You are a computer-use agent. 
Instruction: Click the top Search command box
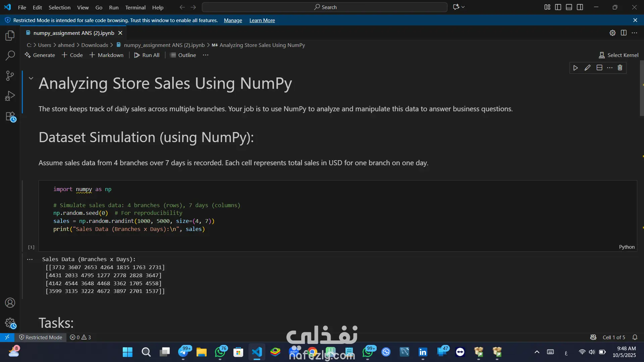[325, 7]
